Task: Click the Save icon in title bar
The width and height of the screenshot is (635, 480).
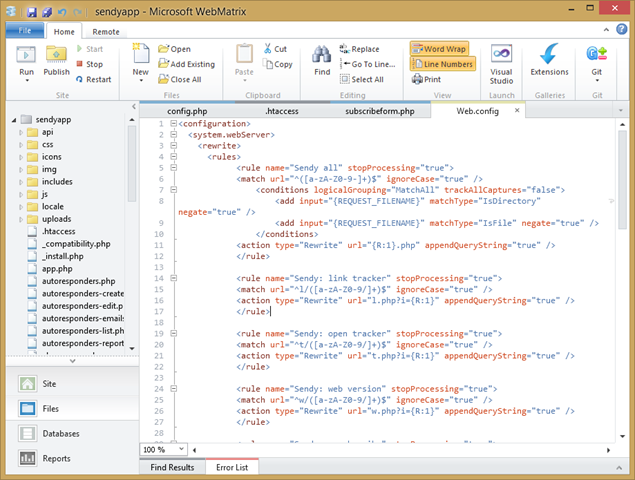Action: tap(32, 12)
